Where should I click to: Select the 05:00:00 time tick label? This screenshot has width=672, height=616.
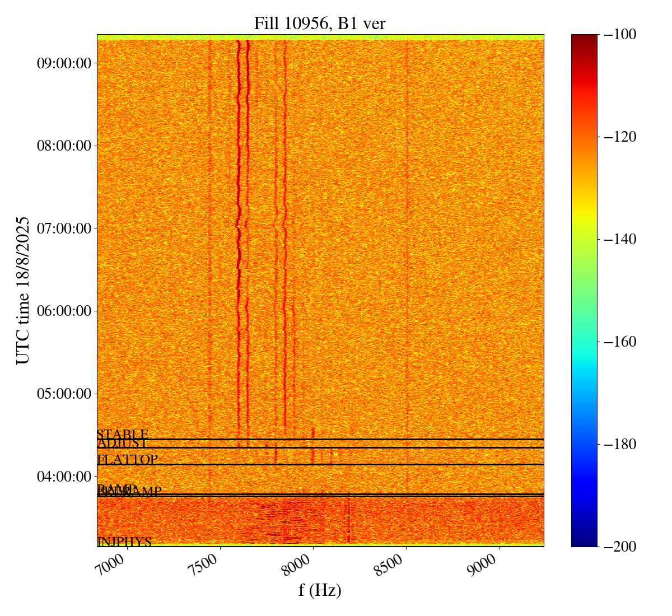[63, 394]
